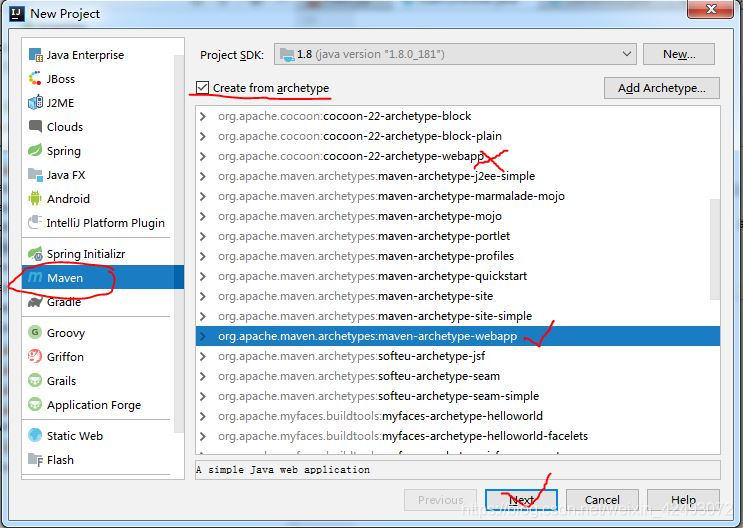This screenshot has width=743, height=528.
Task: Select the Flash folder icon
Action: [x=36, y=459]
